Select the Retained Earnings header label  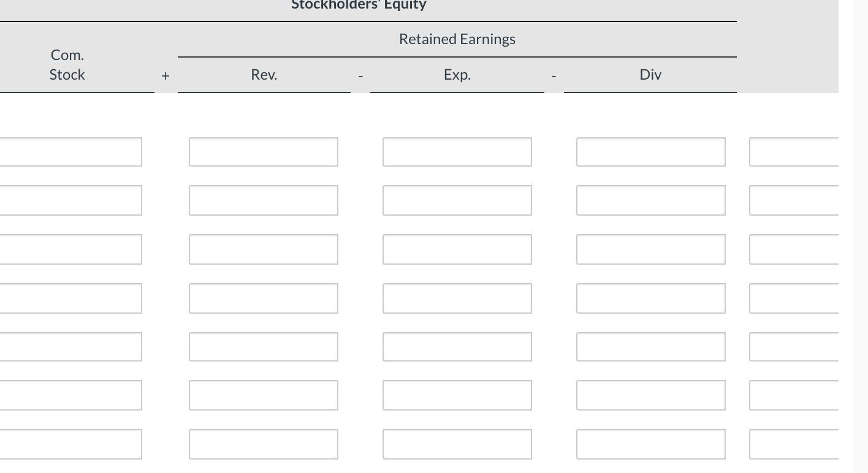(x=457, y=39)
